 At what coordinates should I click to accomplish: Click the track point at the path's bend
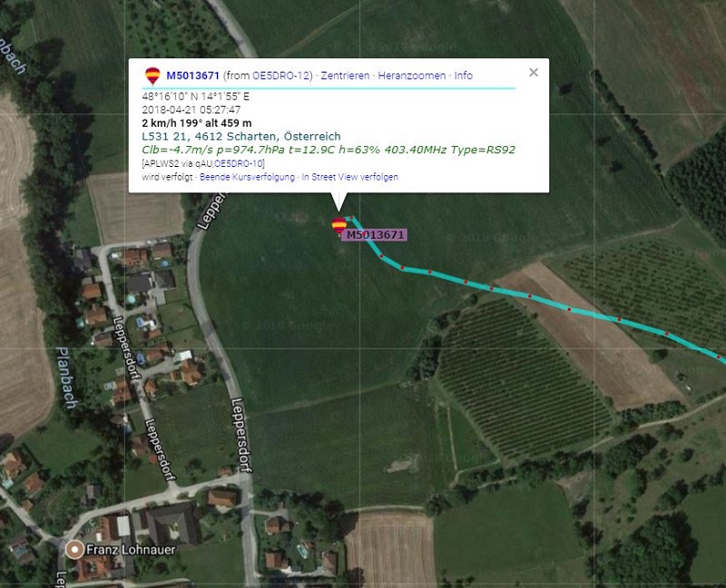click(382, 256)
